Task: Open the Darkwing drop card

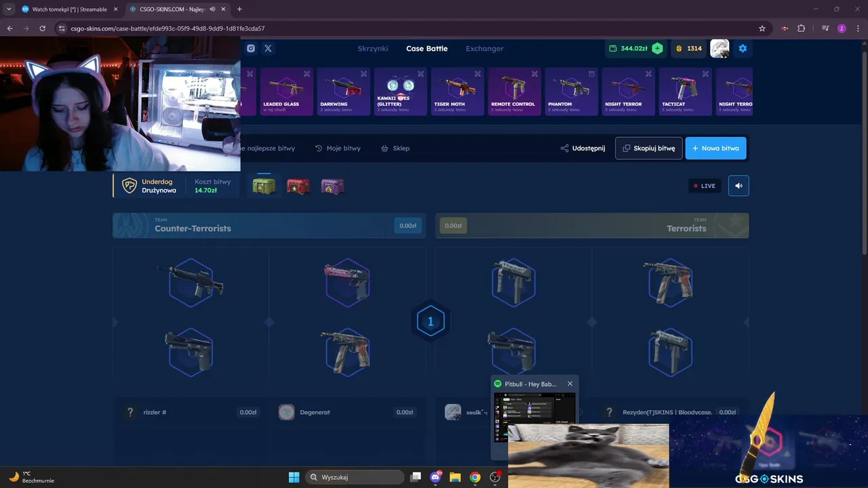Action: pos(342,91)
